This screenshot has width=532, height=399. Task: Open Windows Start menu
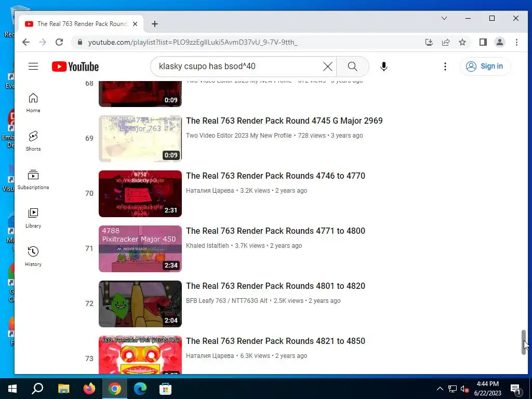pos(12,389)
